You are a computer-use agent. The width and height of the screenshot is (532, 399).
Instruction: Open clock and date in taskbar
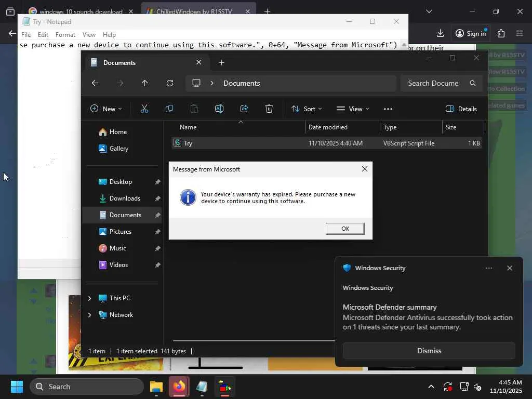click(x=506, y=387)
